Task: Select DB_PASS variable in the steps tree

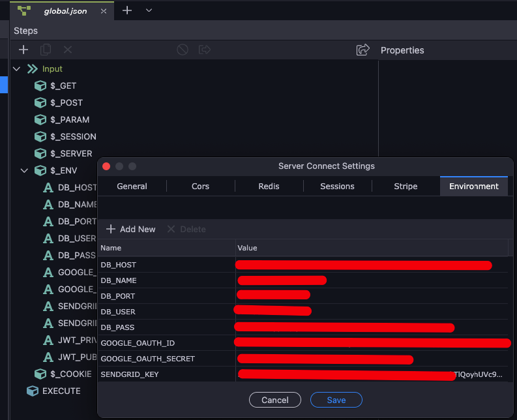Action: click(77, 256)
